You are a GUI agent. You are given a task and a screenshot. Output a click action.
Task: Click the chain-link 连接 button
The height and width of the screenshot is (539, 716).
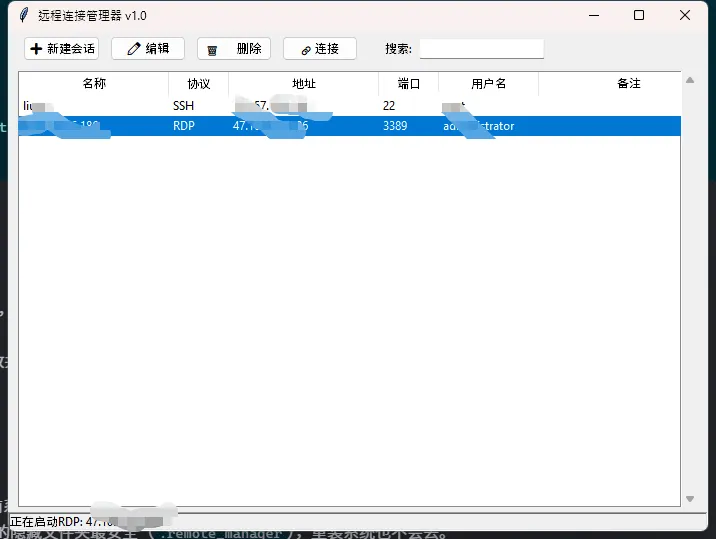coord(320,49)
